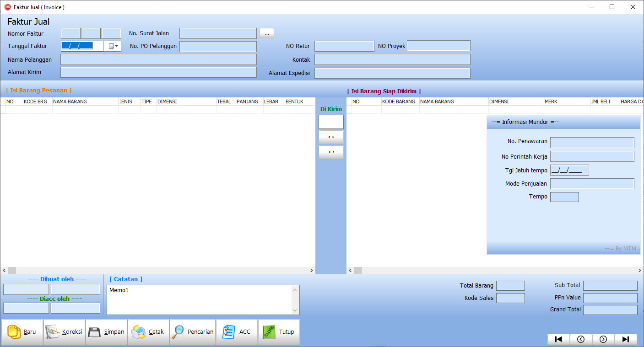
Task: Click DIMENSI header in Pesanan grid
Action: (186, 101)
